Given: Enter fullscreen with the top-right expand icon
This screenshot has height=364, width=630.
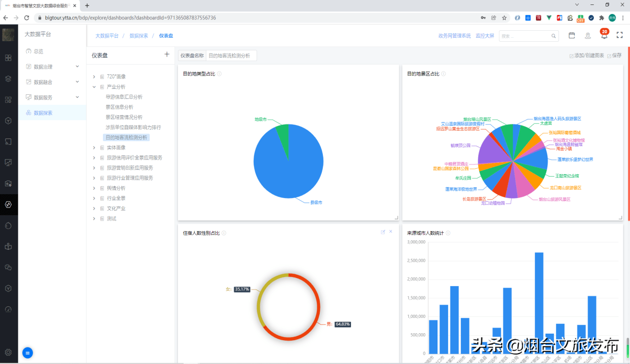Looking at the screenshot, I should (x=620, y=35).
